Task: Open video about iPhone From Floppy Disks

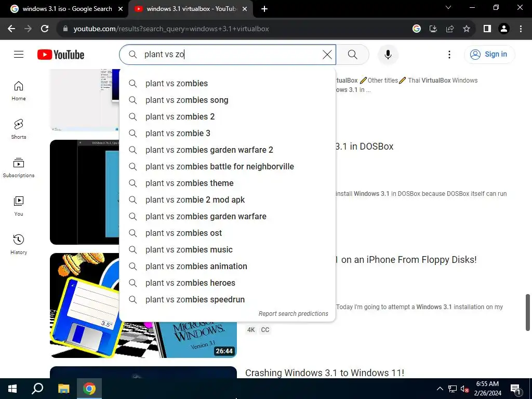Action: coord(406,260)
